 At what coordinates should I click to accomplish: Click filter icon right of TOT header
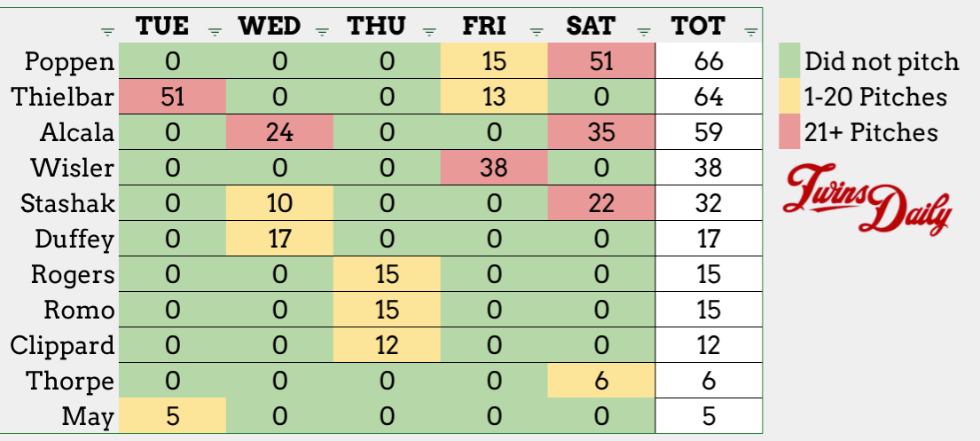click(x=751, y=32)
